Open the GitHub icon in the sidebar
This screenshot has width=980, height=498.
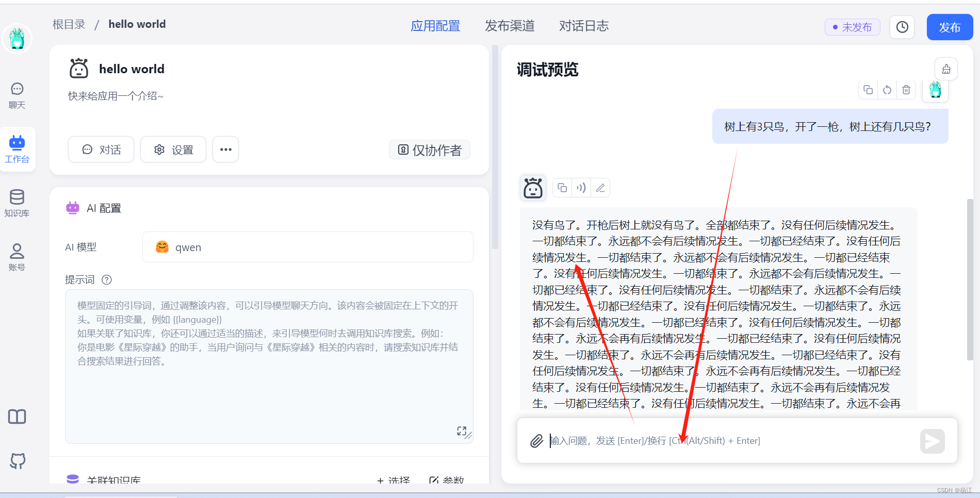(17, 461)
